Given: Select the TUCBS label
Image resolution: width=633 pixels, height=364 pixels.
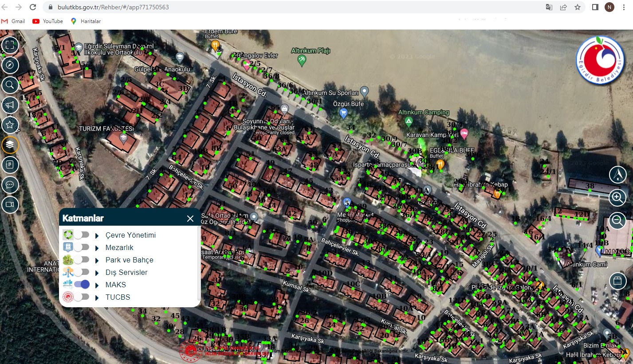Looking at the screenshot, I should [x=118, y=297].
